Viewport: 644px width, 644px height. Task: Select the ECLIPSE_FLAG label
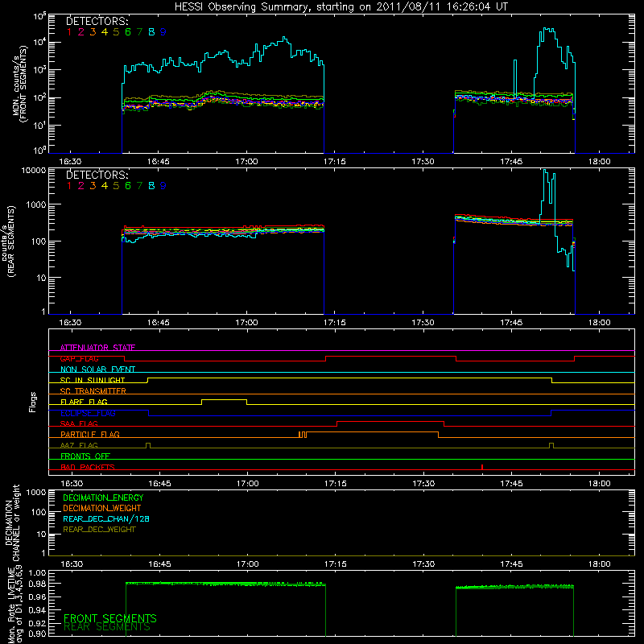[88, 413]
